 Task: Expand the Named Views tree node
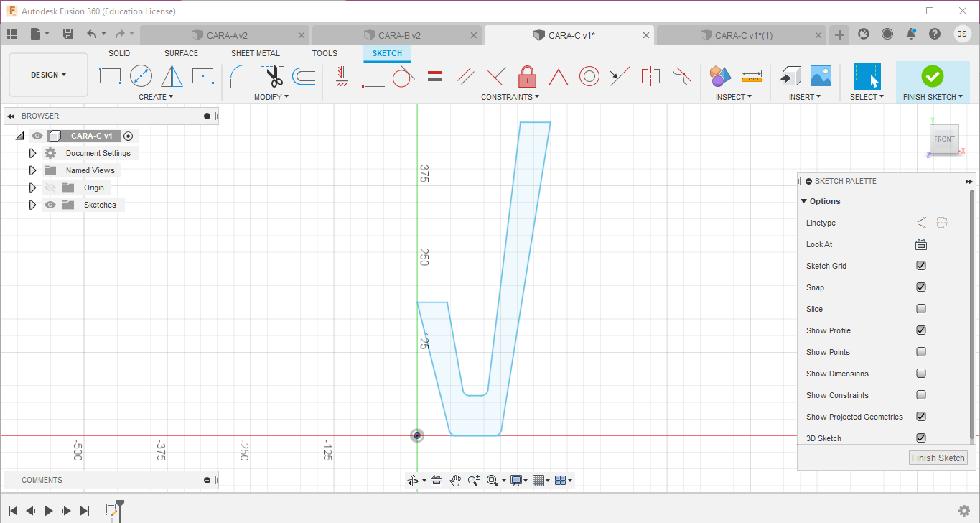click(x=32, y=170)
